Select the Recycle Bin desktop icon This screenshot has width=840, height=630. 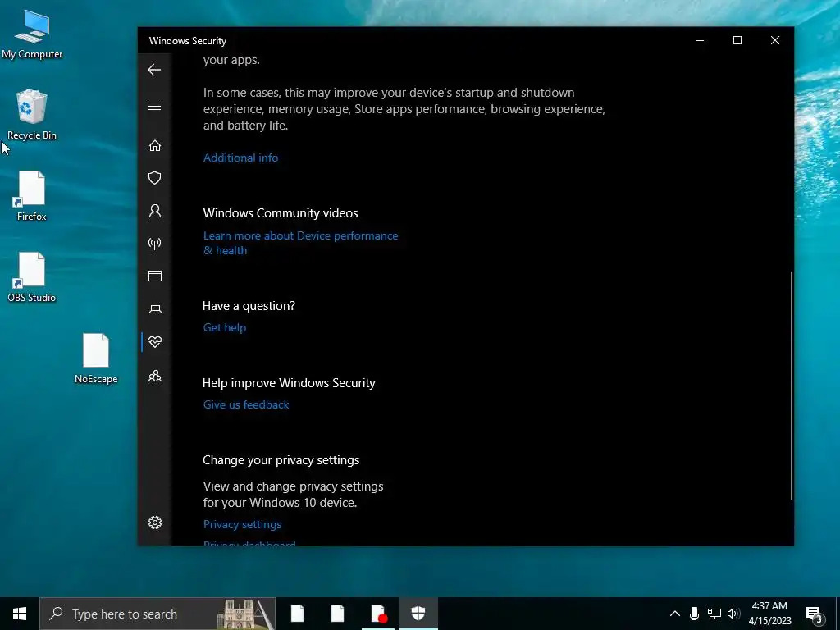tap(32, 115)
